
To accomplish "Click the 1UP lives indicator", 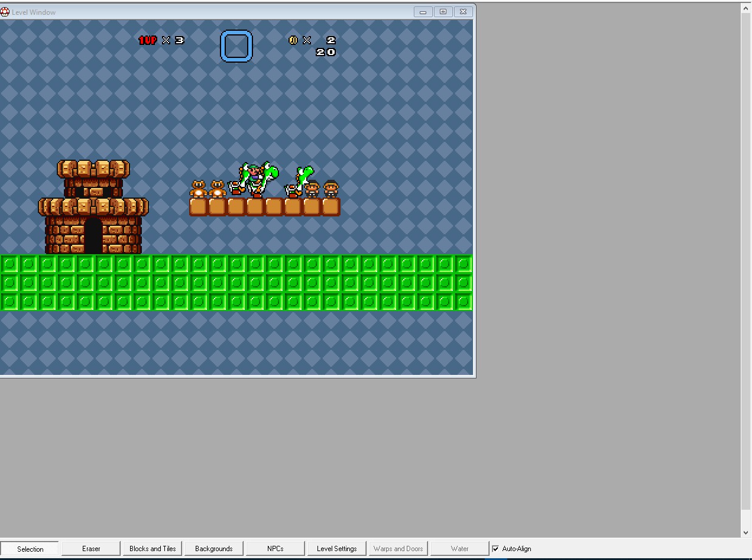I will click(x=148, y=40).
